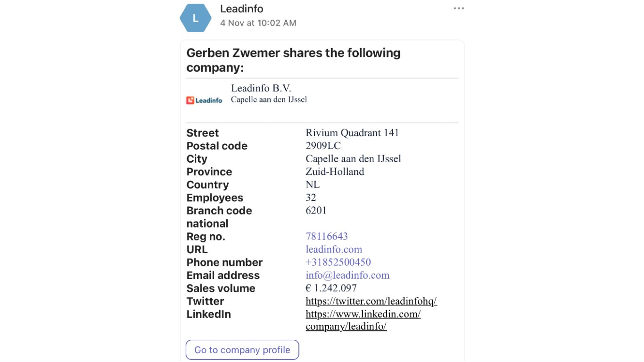Viewport: 644px width, 362px height.
Task: Open the Twitter leadinfohq link
Action: [371, 301]
